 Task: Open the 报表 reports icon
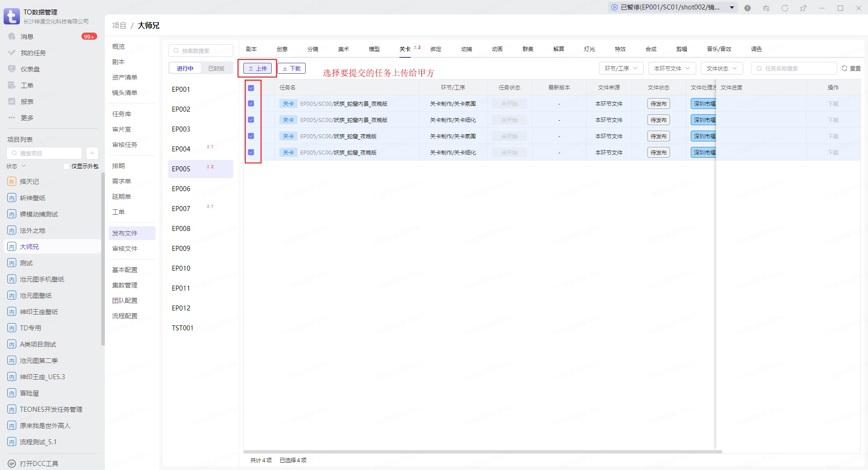[12, 102]
